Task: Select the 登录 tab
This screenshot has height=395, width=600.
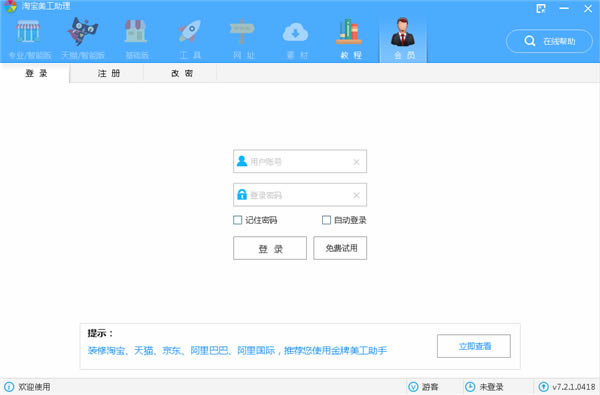Action: coord(36,73)
